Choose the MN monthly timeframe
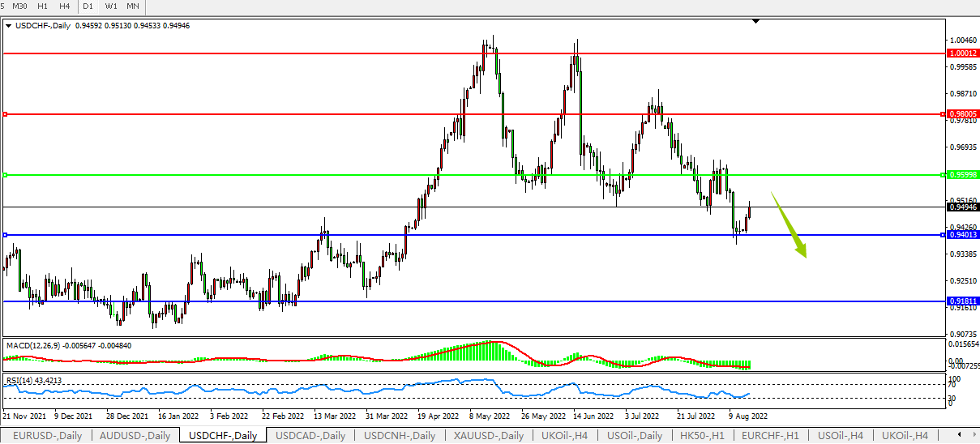 point(133,6)
